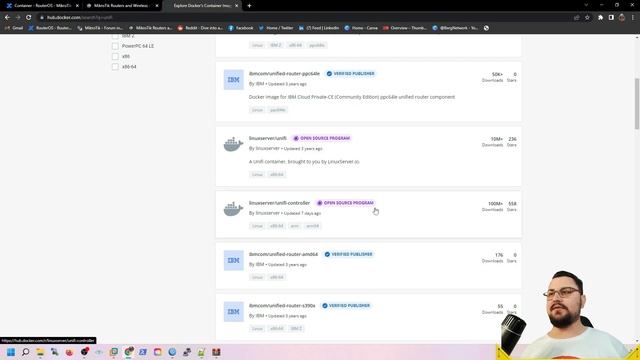Open the Windows Start menu

pos(11,352)
